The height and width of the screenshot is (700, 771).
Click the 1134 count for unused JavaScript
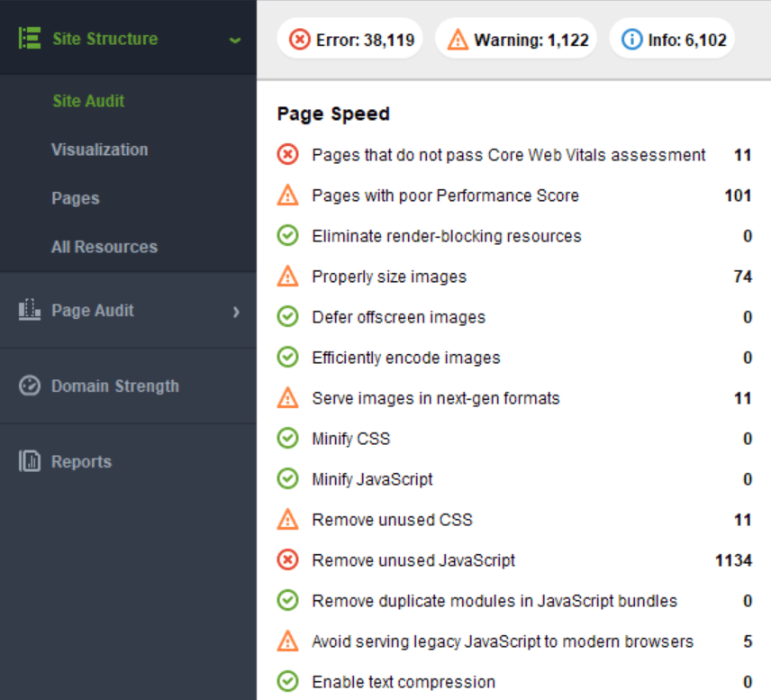point(733,560)
